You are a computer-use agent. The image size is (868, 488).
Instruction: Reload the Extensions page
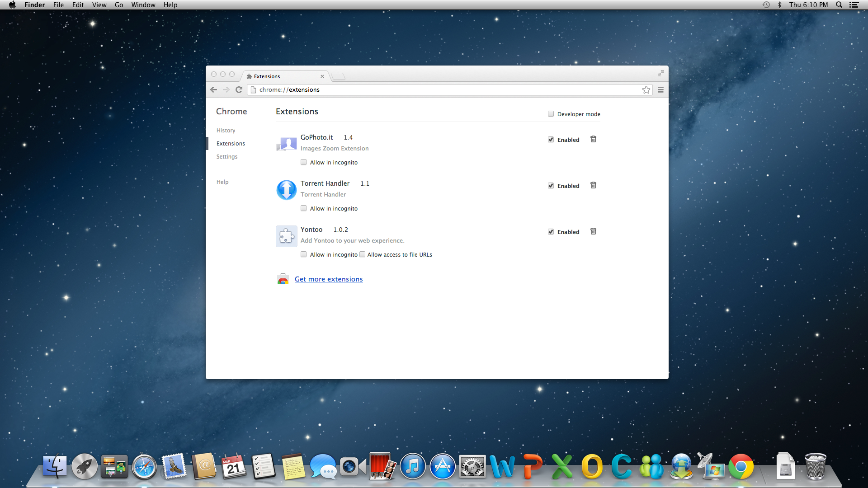coord(239,89)
